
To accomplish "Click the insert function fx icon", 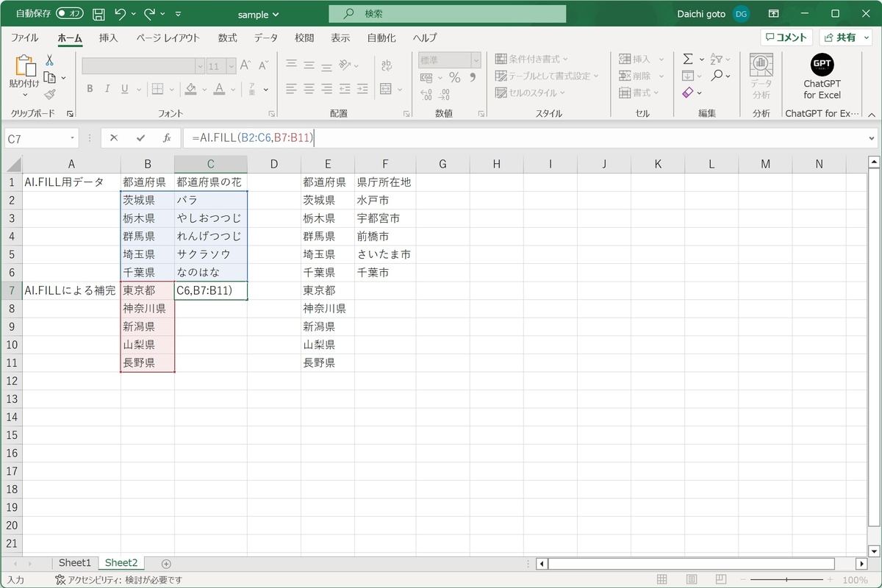I will [167, 138].
